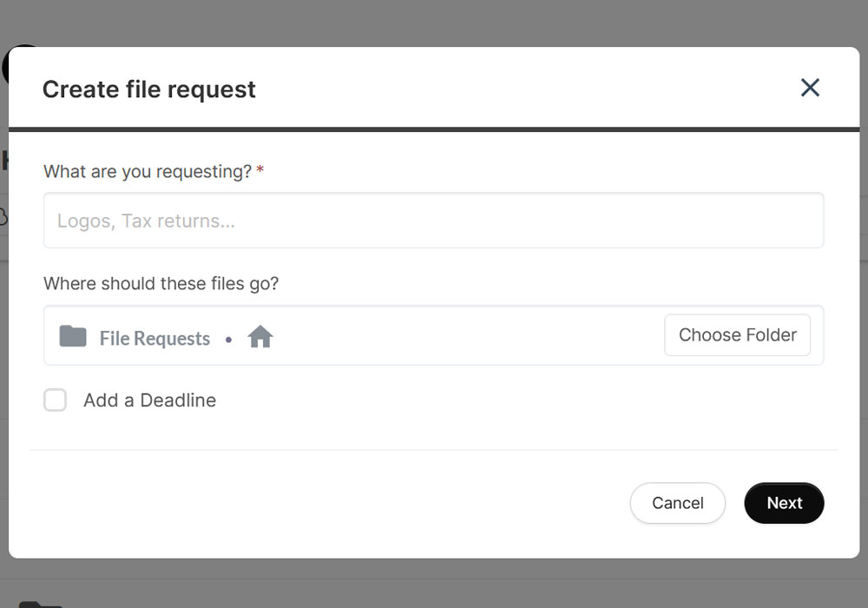Focus the 'Logos, Tax returns...' input field

click(x=433, y=221)
